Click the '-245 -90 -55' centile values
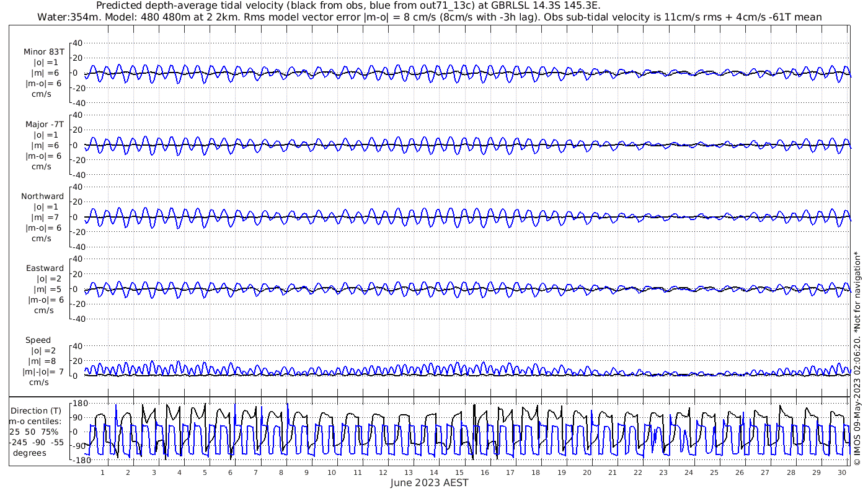Viewport: 868px width, 496px height. tap(37, 442)
